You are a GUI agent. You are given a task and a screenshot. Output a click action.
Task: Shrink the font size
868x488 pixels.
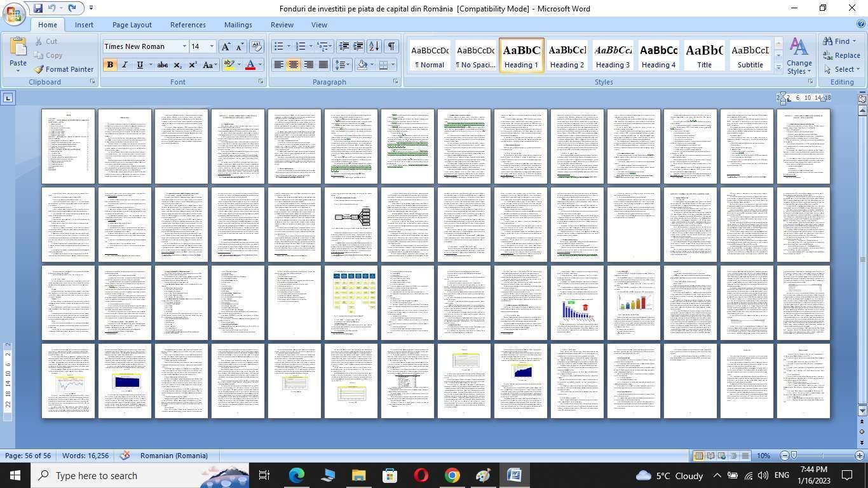pyautogui.click(x=240, y=46)
